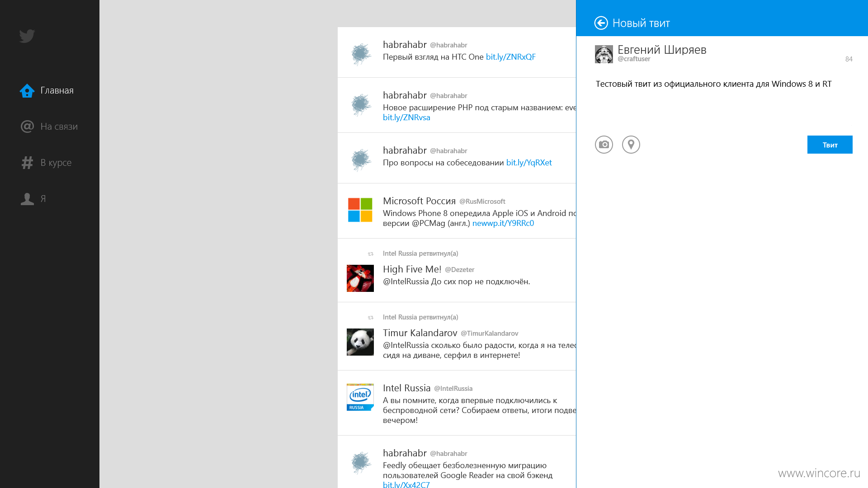868x488 pixels.
Task: Click the Microsoft Россия logo avatar
Action: pos(360,211)
